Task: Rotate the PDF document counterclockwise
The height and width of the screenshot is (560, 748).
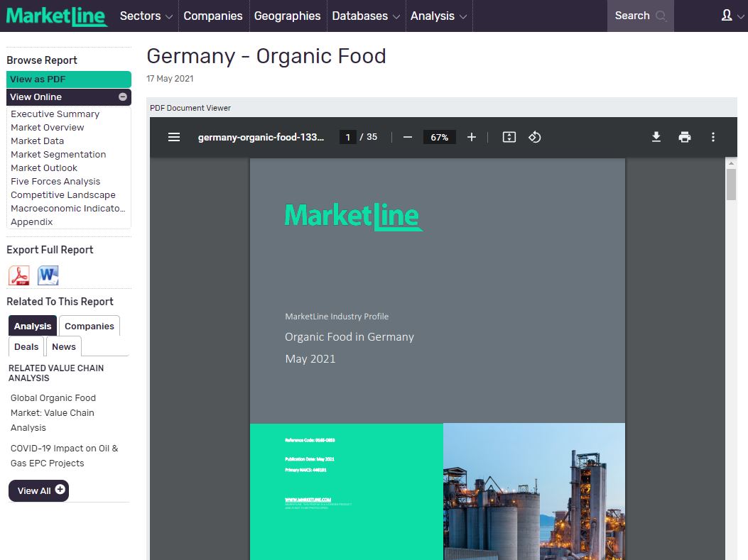Action: [x=535, y=137]
